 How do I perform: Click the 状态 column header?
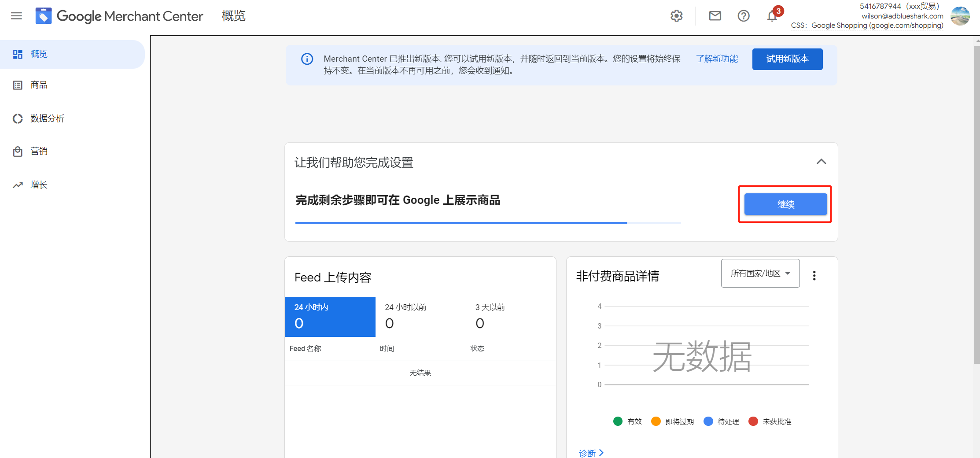point(477,348)
